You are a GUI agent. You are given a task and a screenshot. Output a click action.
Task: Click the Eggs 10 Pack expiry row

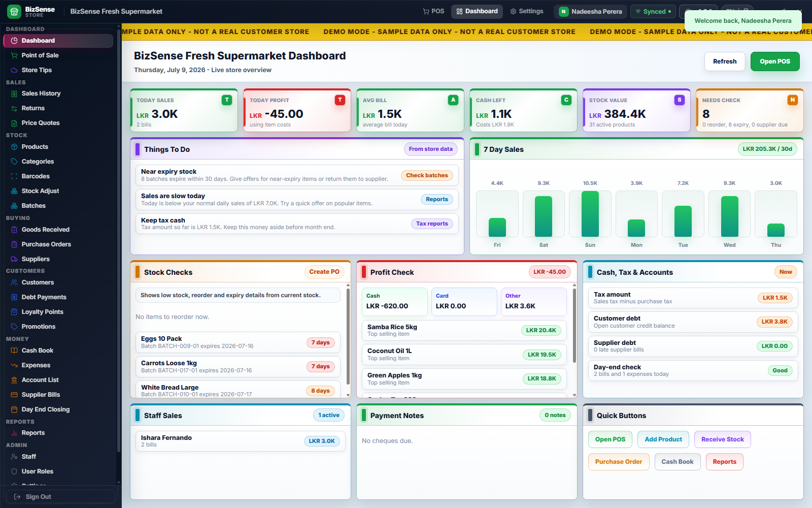click(x=238, y=342)
